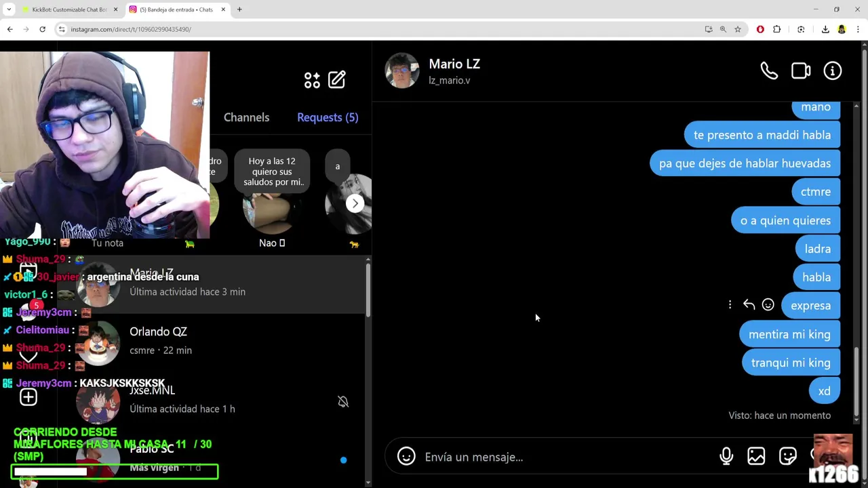View Nao's note thumbnail
This screenshot has height=488, width=868.
coord(272,207)
